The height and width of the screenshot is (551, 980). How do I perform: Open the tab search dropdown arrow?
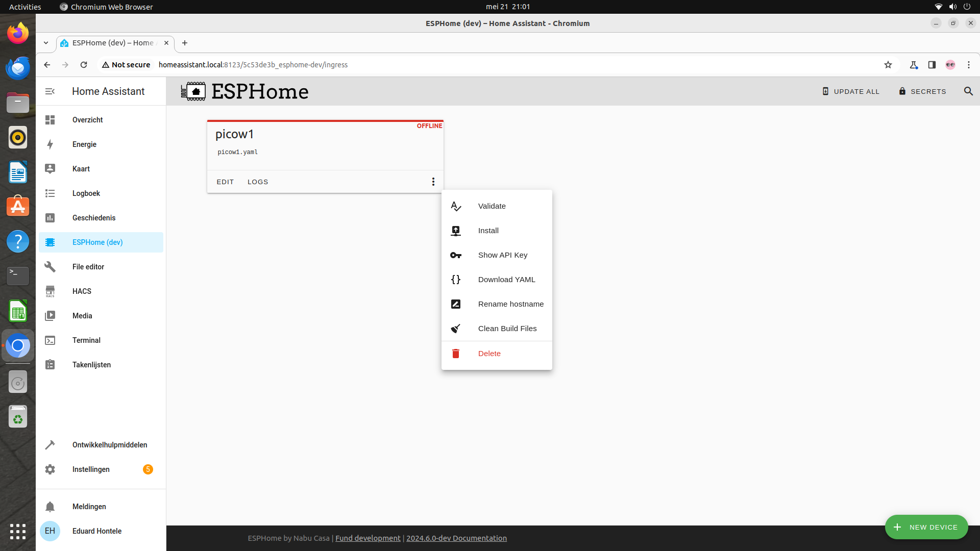(46, 43)
